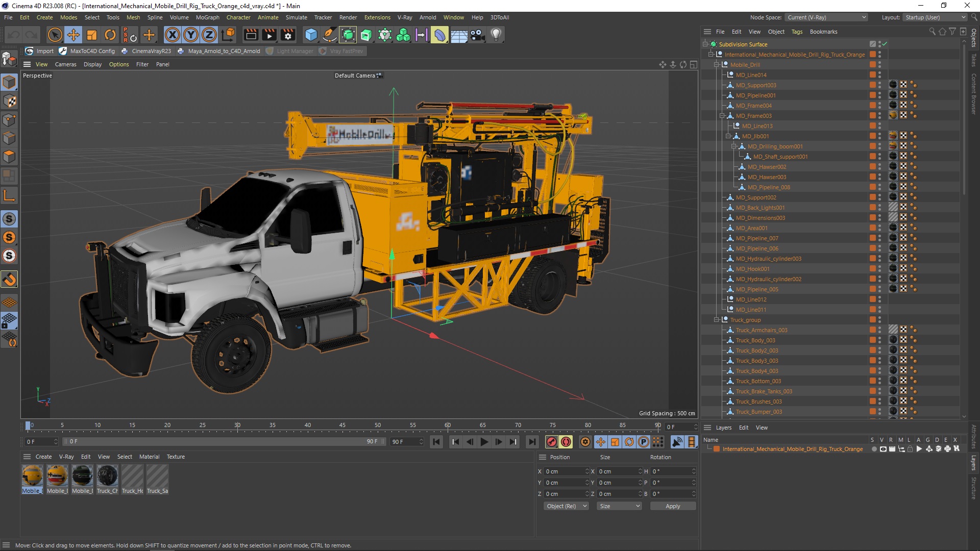
Task: Open the Spline Pen tool
Action: 330,35
